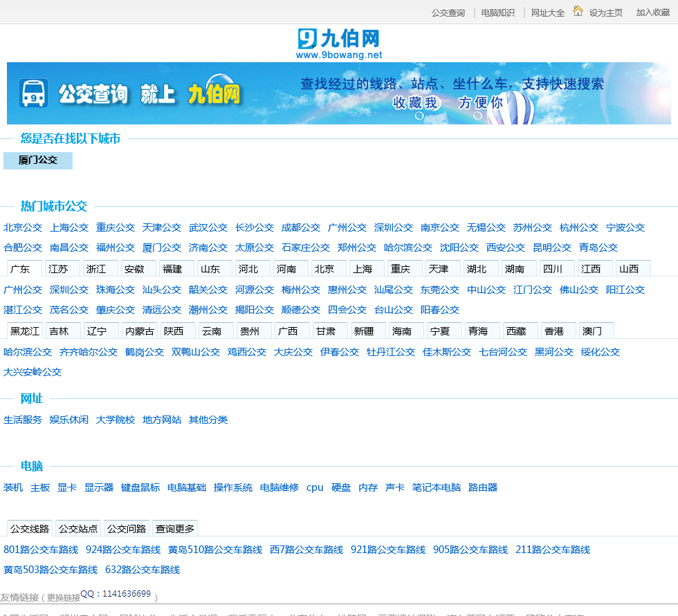This screenshot has width=678, height=616.
Task: Open the 公交站点 tab
Action: (78, 529)
